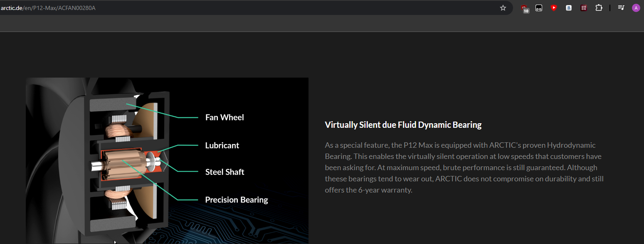This screenshot has width=644, height=244.
Task: Click the Precision Bearing label in the diagram
Action: coord(237,200)
